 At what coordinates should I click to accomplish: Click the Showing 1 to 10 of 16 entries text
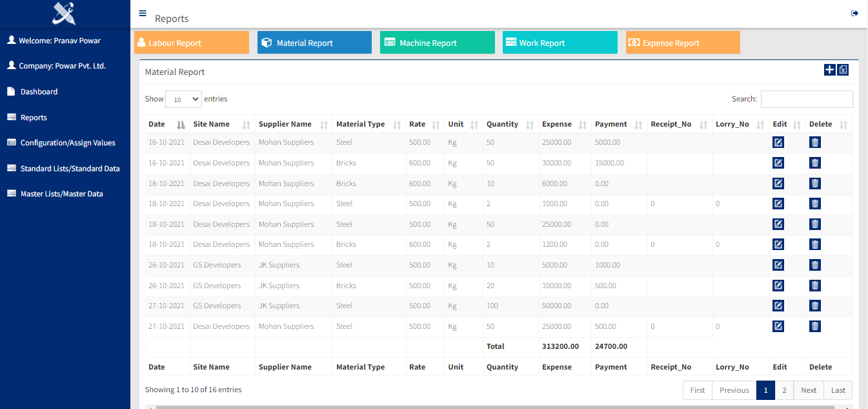(194, 390)
